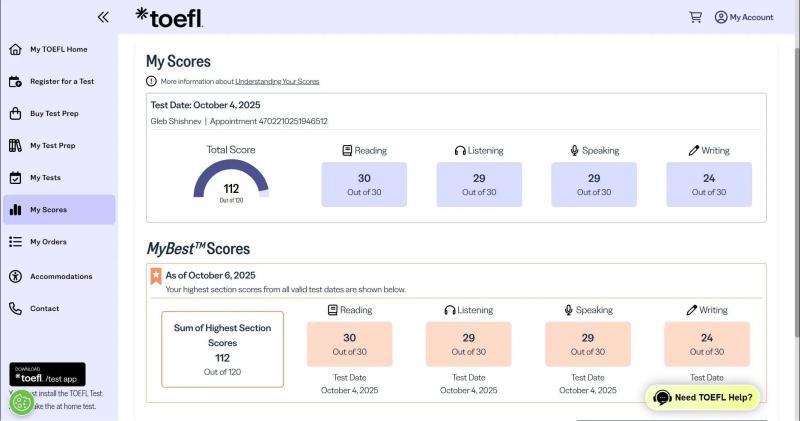Screen dimensions: 800x421
Task: Open Buy Test Prep shopping bag icon
Action: pyautogui.click(x=15, y=113)
